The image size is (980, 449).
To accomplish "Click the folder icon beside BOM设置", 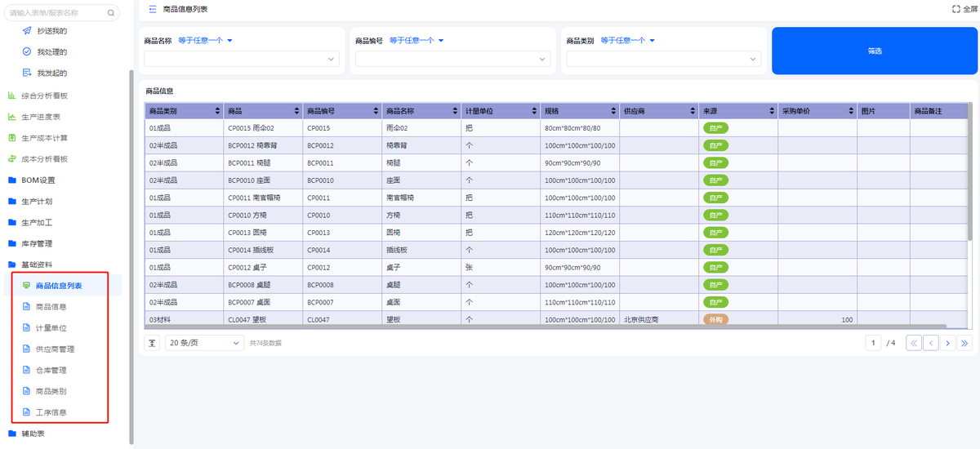I will click(x=12, y=180).
